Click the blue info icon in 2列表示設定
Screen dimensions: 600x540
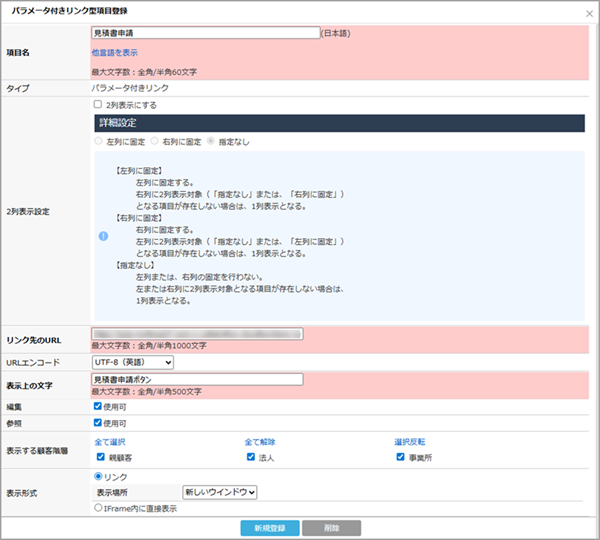[102, 237]
